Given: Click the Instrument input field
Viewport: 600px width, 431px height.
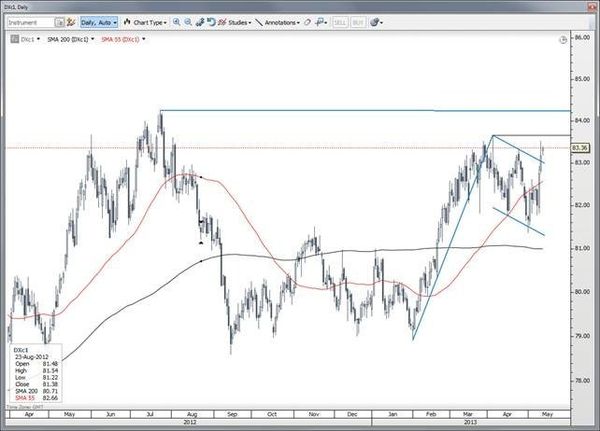Looking at the screenshot, I should point(31,23).
